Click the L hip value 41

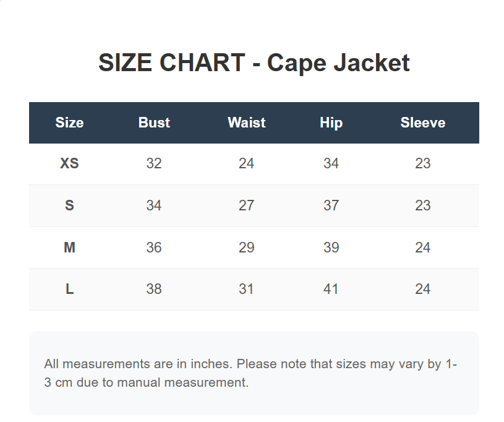point(331,289)
